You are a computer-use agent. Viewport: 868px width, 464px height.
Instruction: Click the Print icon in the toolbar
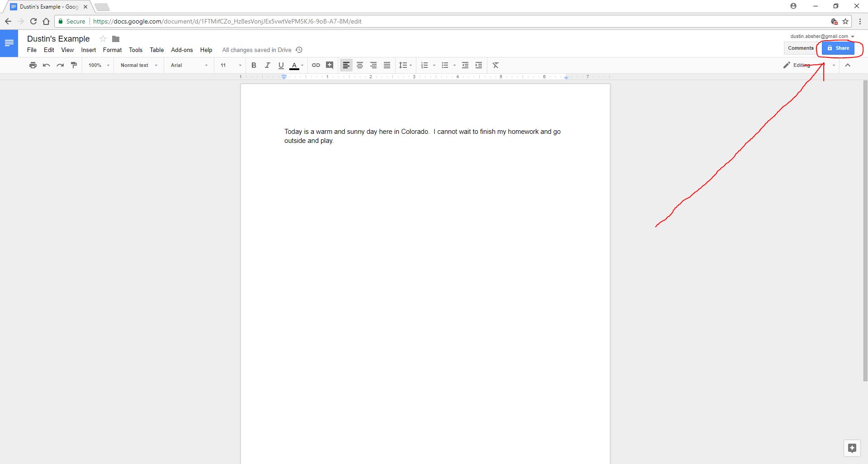pyautogui.click(x=33, y=65)
